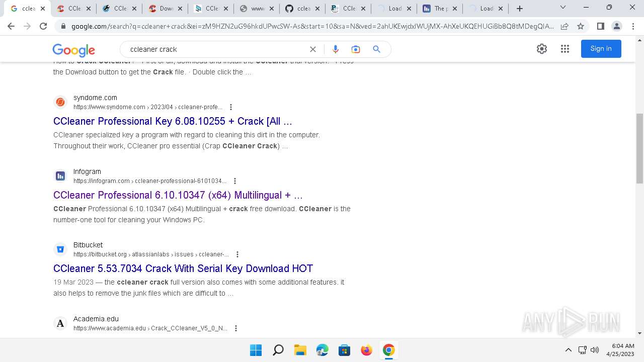Search by image with camera icon

(356, 49)
